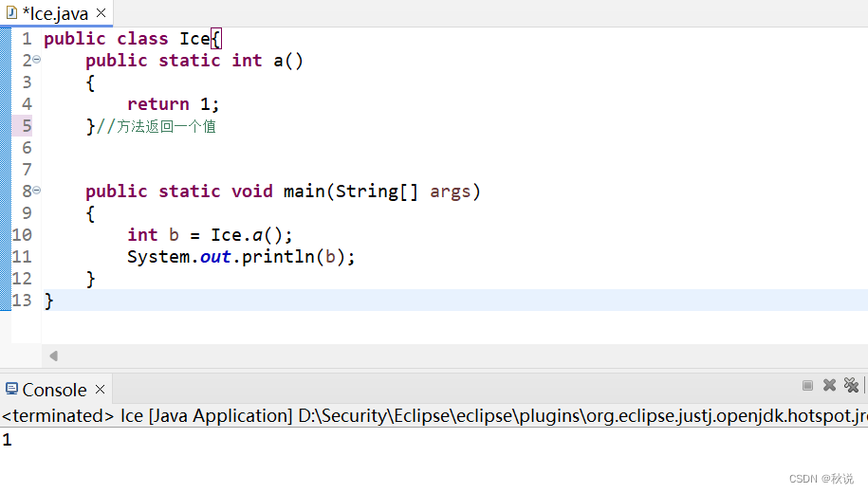Click the console output '1'

[x=7, y=440]
